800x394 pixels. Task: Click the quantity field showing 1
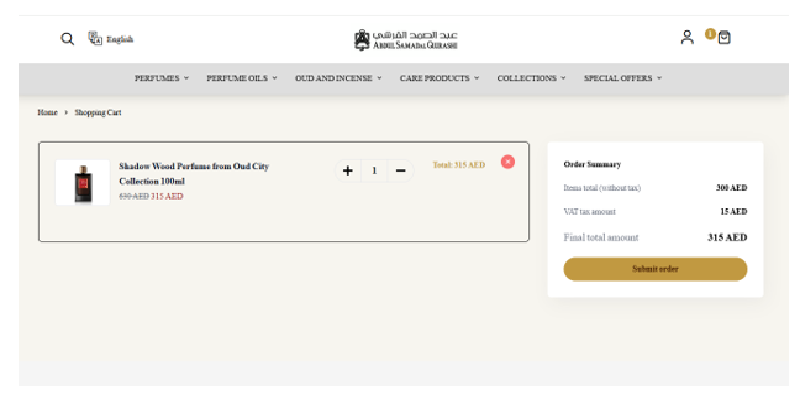pos(374,170)
